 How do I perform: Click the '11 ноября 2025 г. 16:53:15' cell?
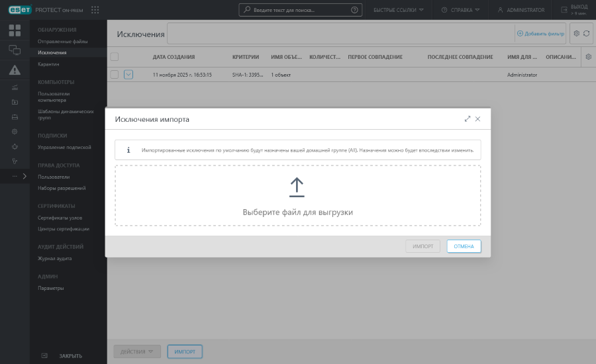point(182,75)
